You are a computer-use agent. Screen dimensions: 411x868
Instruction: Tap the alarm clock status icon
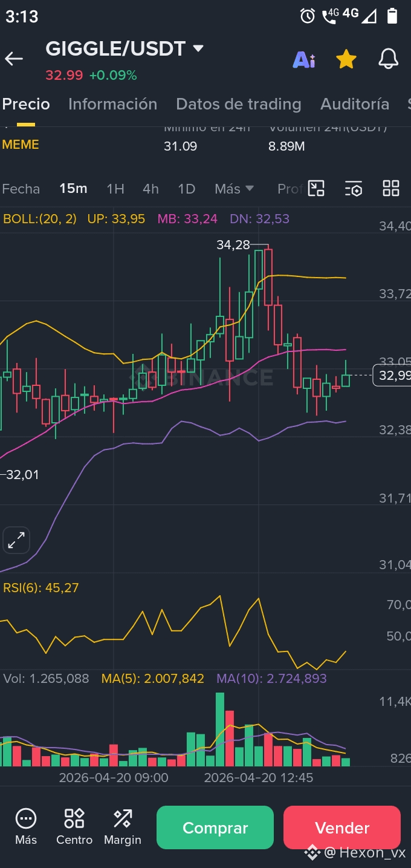pos(308,16)
